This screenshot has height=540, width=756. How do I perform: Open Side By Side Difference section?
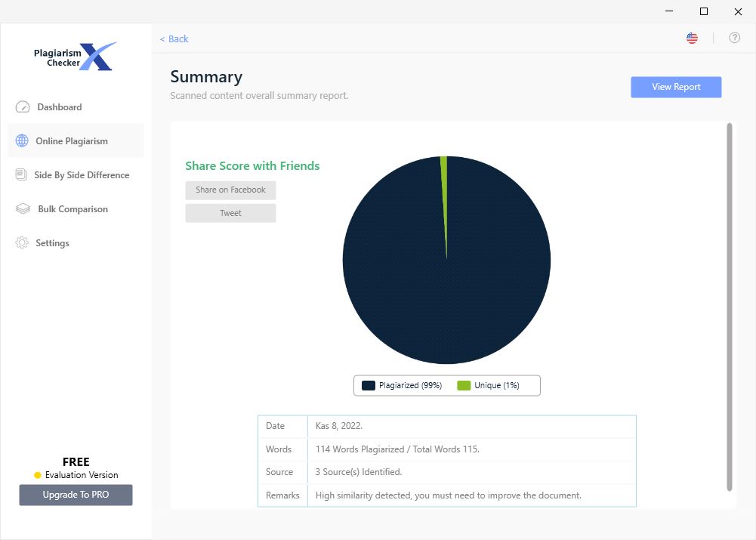76,175
